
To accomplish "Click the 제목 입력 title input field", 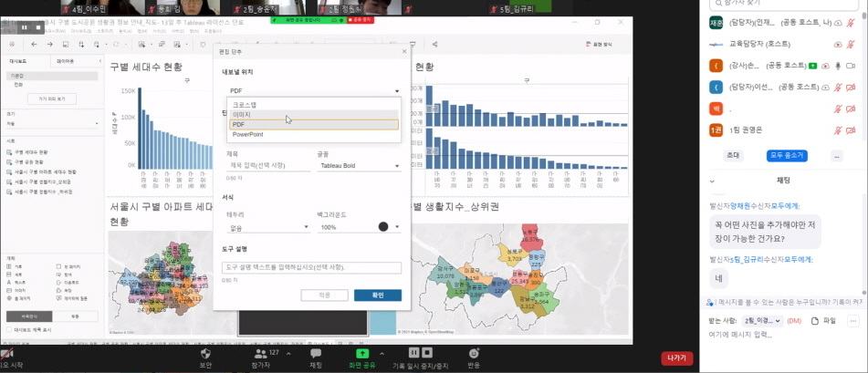I will tap(268, 165).
